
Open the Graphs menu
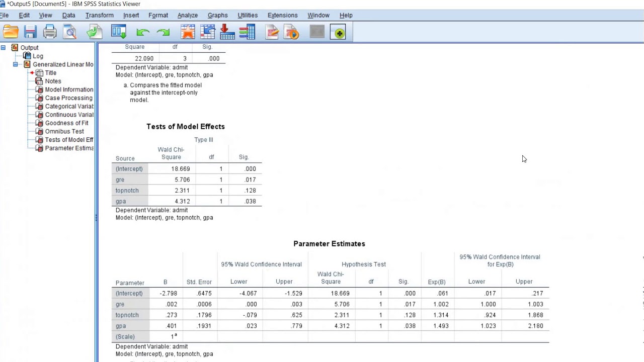click(x=217, y=15)
